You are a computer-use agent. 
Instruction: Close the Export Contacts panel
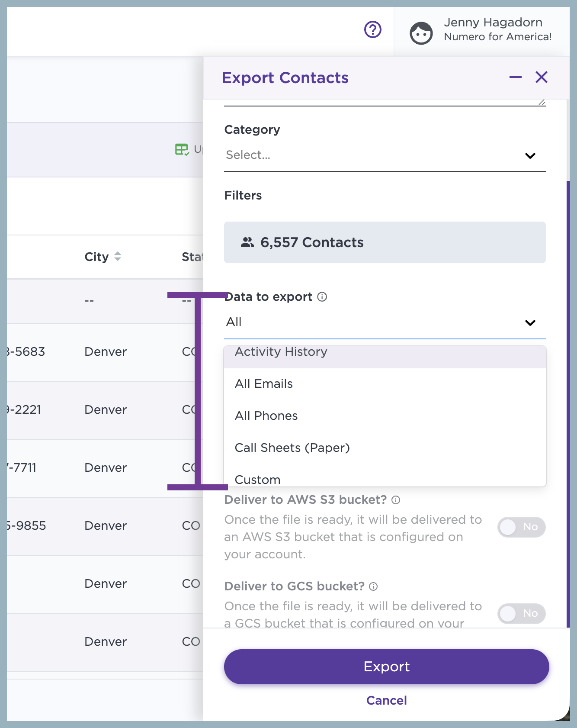(x=541, y=77)
